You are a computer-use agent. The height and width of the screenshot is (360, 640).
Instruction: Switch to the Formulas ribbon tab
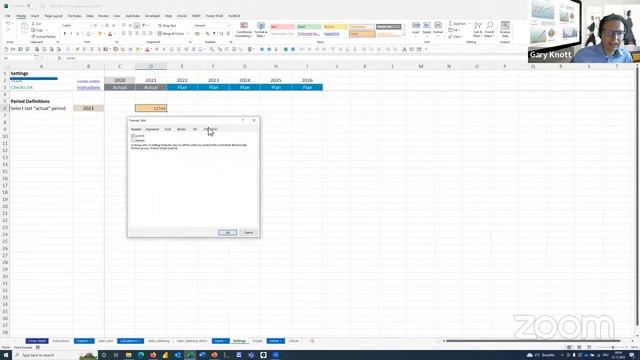click(x=74, y=16)
